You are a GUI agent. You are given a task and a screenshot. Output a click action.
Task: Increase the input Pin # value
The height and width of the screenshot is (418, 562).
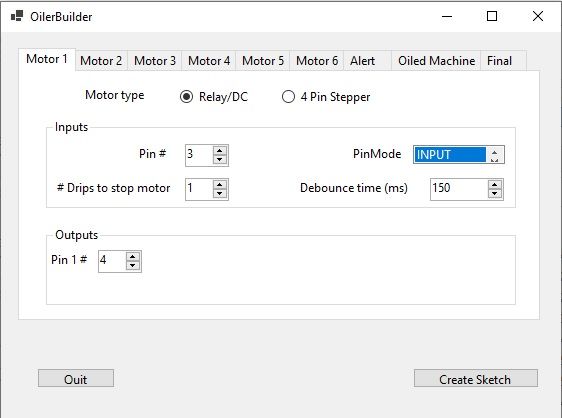pyautogui.click(x=219, y=151)
